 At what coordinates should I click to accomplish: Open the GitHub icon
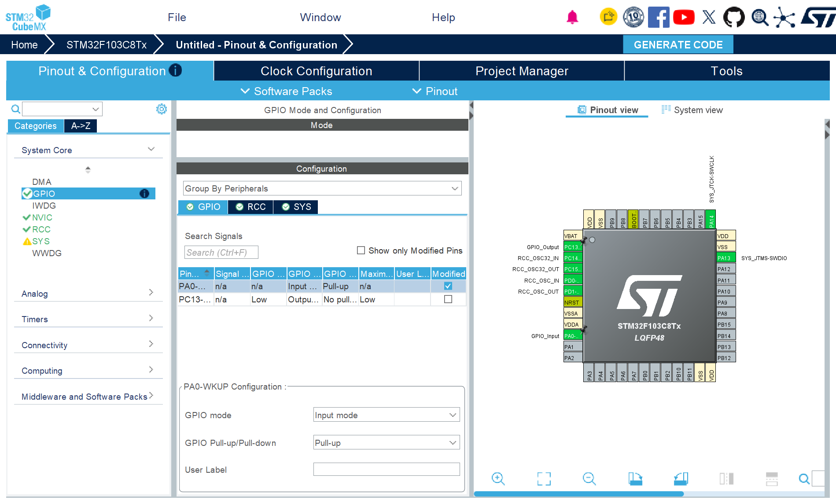(x=734, y=17)
